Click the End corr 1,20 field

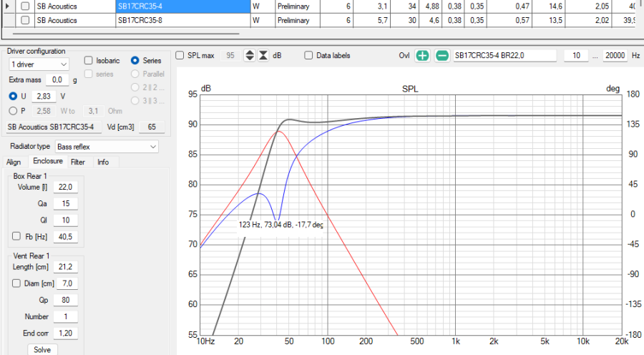pyautogui.click(x=65, y=334)
